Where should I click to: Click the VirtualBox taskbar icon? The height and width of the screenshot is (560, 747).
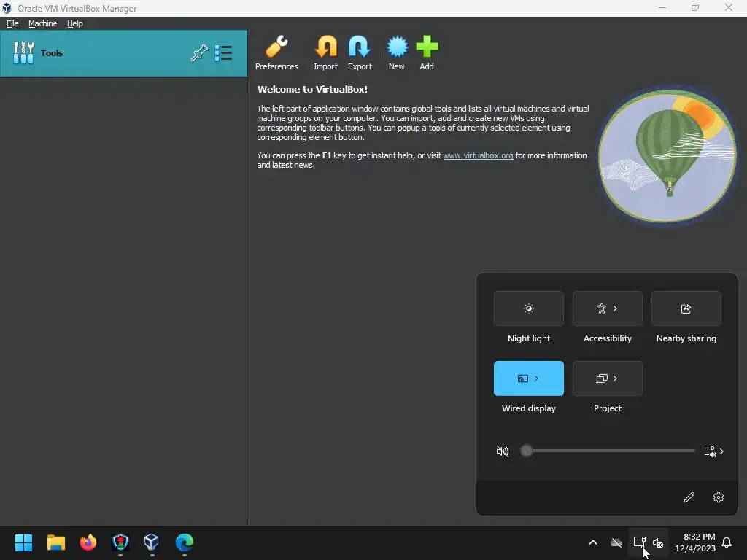point(152,542)
